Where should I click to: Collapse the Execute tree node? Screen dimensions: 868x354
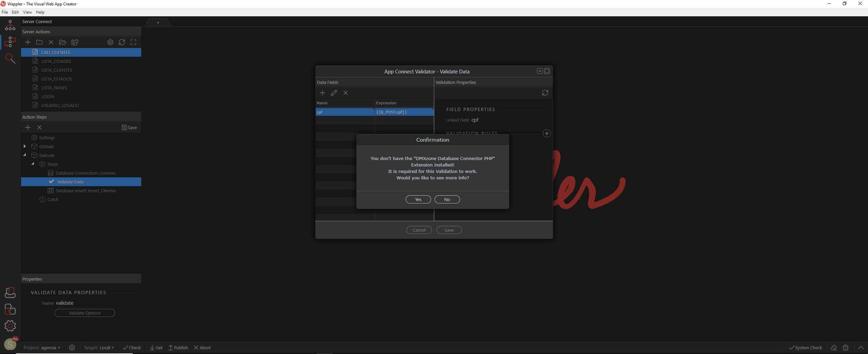(x=25, y=155)
